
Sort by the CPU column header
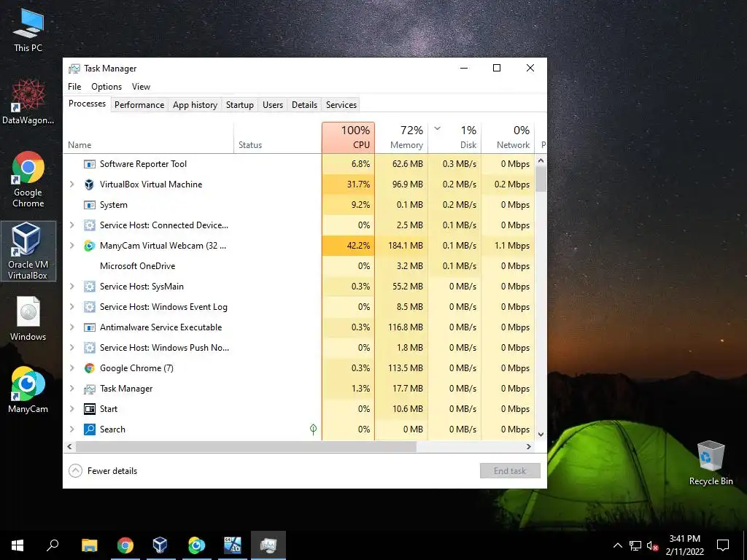348,138
